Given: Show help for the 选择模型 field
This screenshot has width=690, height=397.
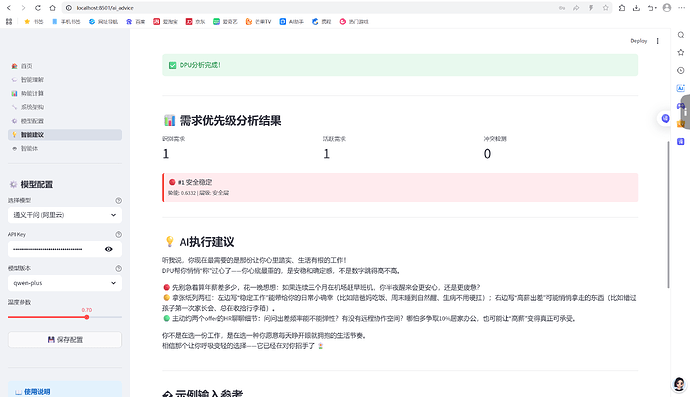Looking at the screenshot, I should (118, 201).
